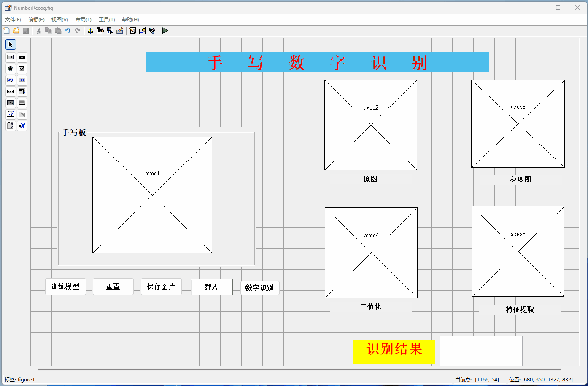Click the Paste toolbar icon
Screen dimensions: 588x386
[58, 31]
